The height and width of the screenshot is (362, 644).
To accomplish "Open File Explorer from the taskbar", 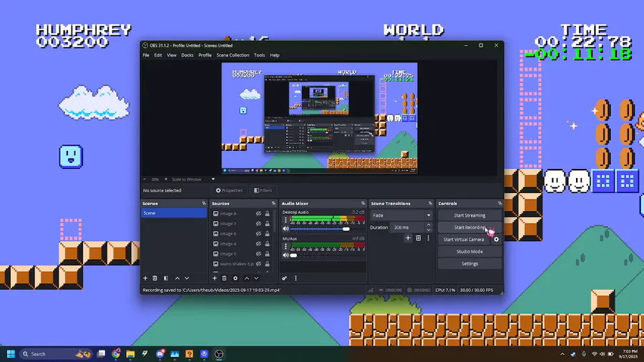I will pos(131,354).
